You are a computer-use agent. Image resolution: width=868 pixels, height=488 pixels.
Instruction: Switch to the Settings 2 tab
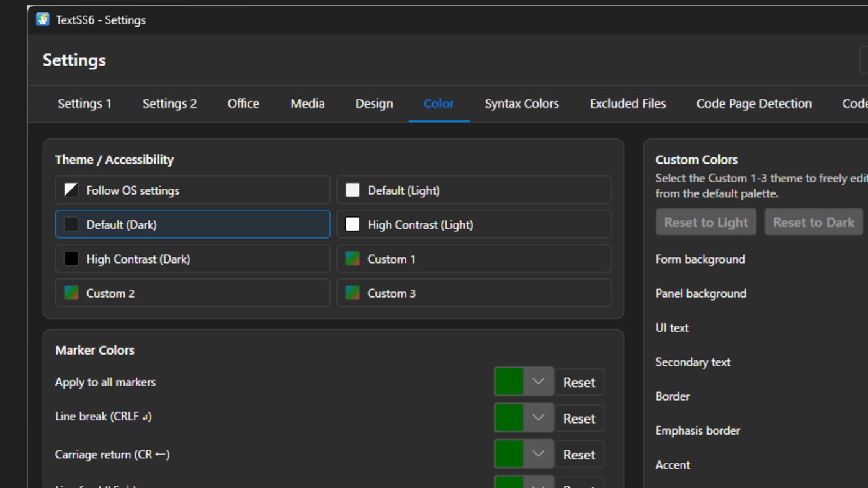(169, 104)
